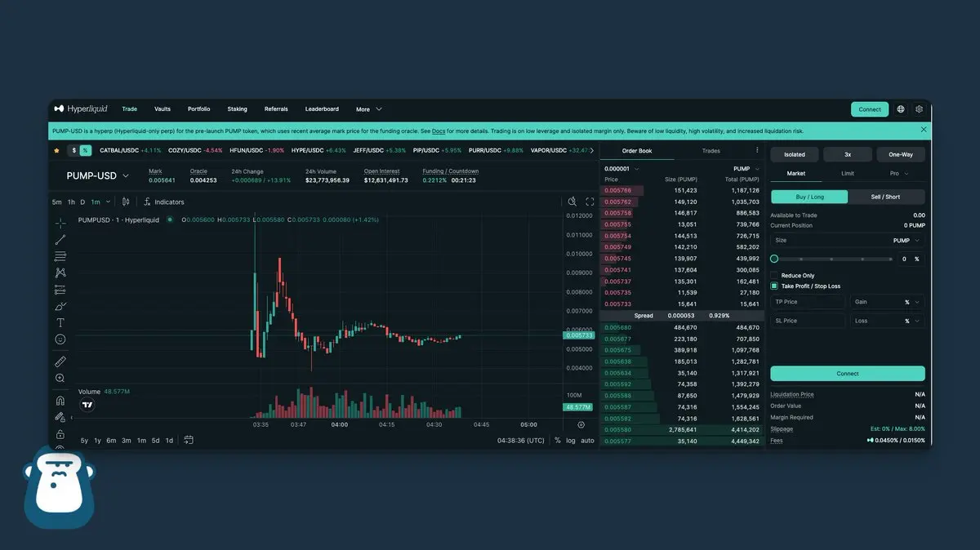Open order book 0.000001 tick size dropdown
980x550 pixels.
[621, 169]
